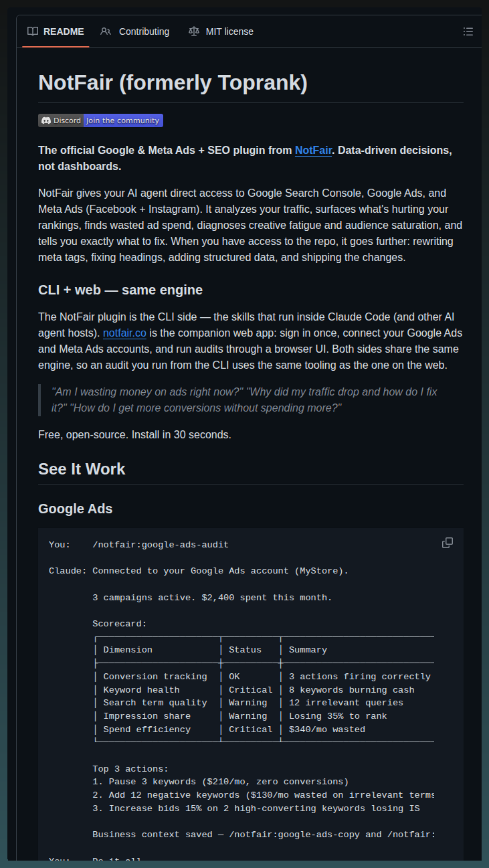489x868 pixels.
Task: Click the 'CLI + web — same engine' heading
Action: click(120, 290)
